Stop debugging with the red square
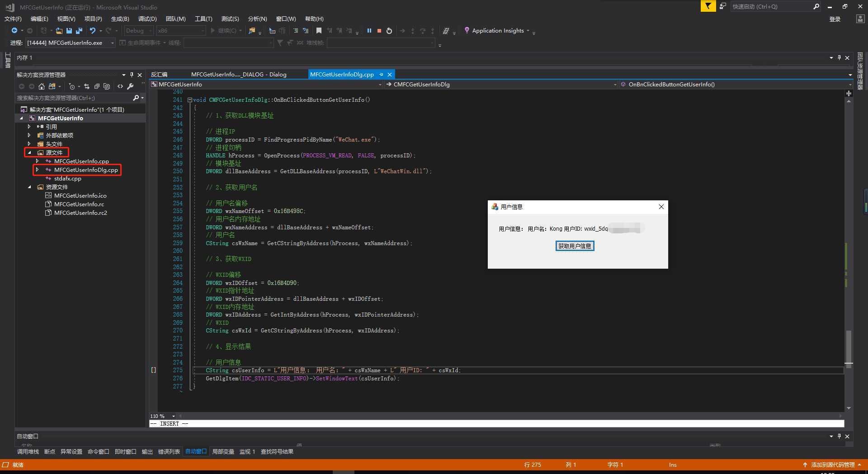 379,30
